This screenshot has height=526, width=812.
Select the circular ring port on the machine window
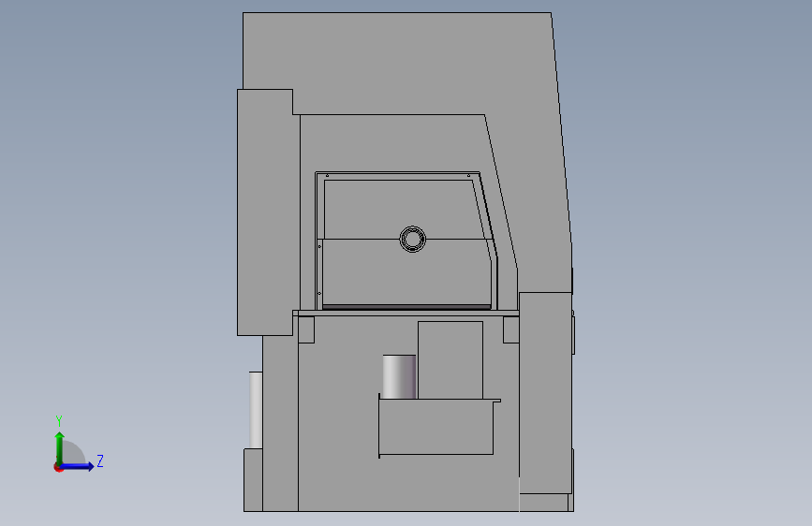[413, 240]
